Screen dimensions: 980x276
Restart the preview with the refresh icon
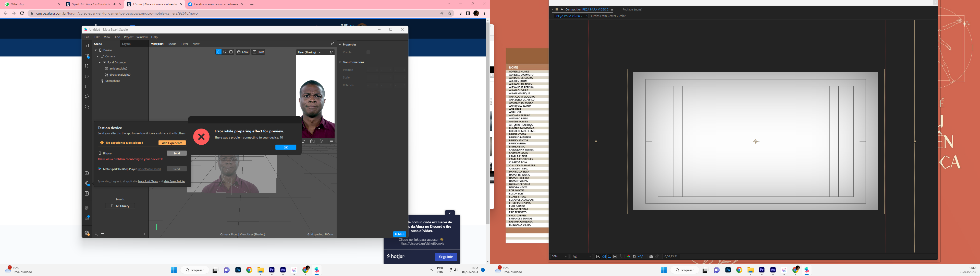pyautogui.click(x=87, y=96)
